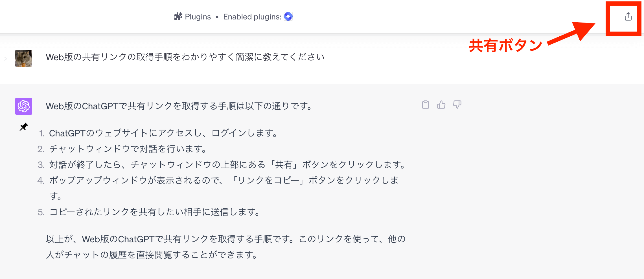The height and width of the screenshot is (279, 644).
Task: Give the response a thumbs down
Action: 457,105
